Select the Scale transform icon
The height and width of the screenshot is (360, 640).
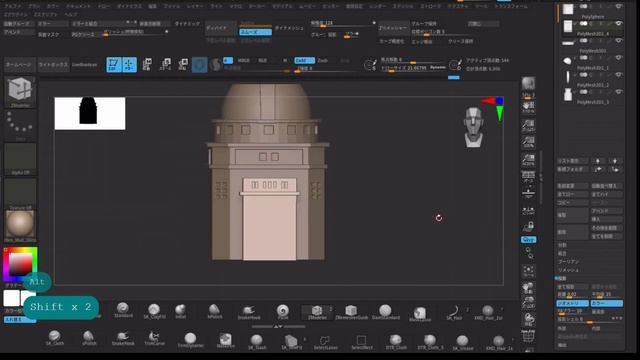[x=165, y=64]
